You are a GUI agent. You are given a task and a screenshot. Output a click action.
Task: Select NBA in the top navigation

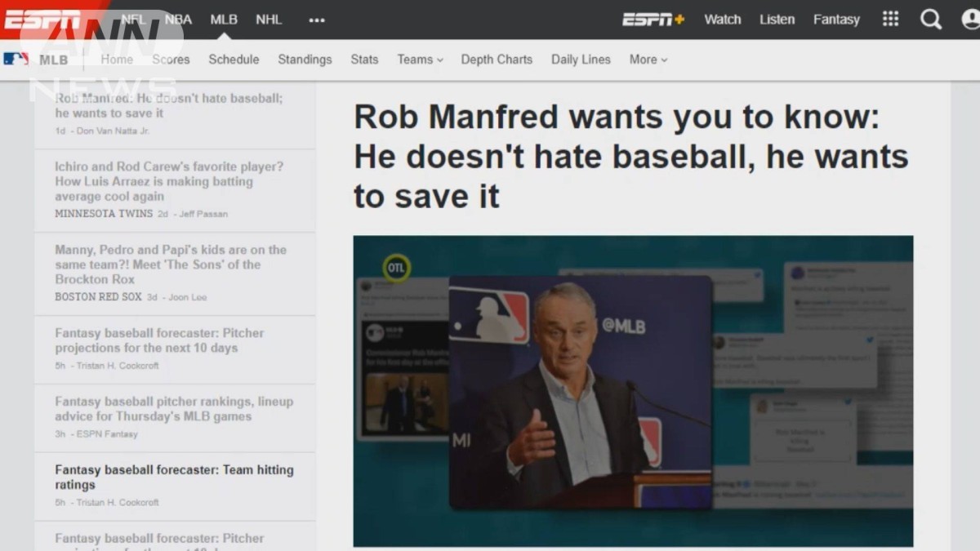178,19
